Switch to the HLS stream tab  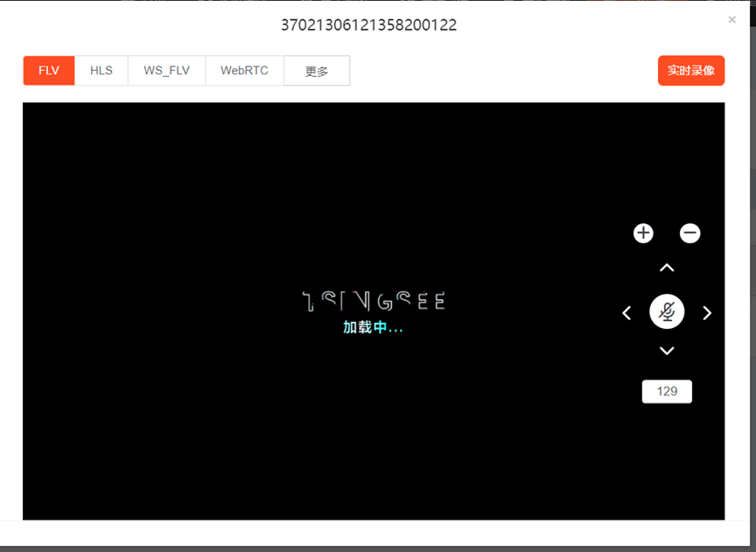pos(101,71)
